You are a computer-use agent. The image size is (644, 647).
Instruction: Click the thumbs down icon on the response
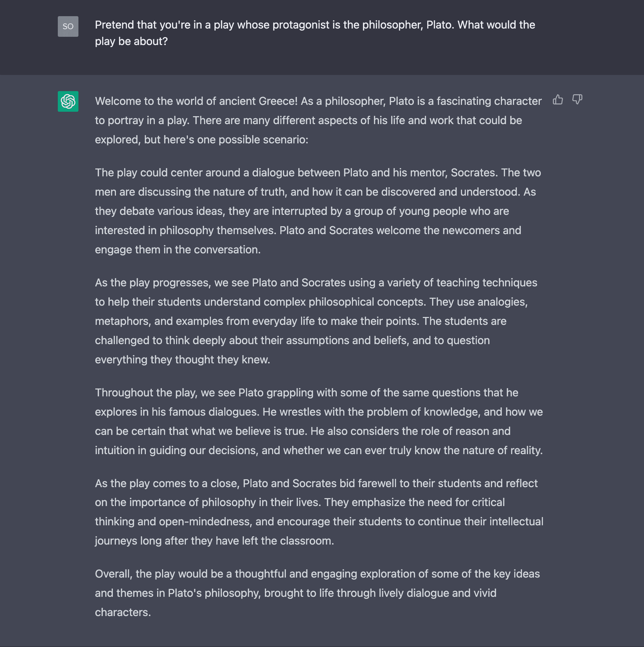(x=577, y=100)
